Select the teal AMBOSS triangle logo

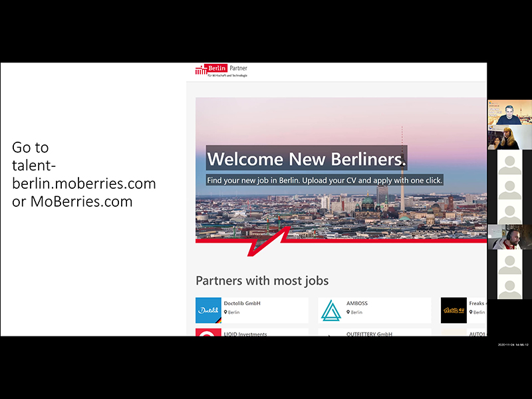[x=331, y=310]
